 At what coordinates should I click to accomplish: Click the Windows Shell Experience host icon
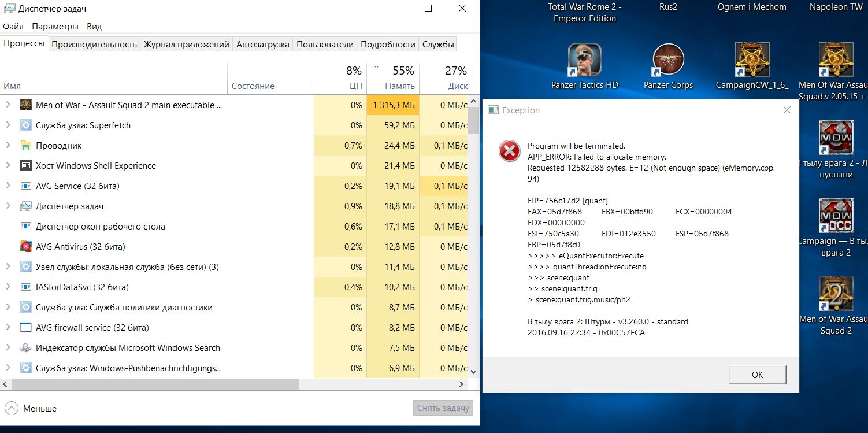(x=26, y=165)
